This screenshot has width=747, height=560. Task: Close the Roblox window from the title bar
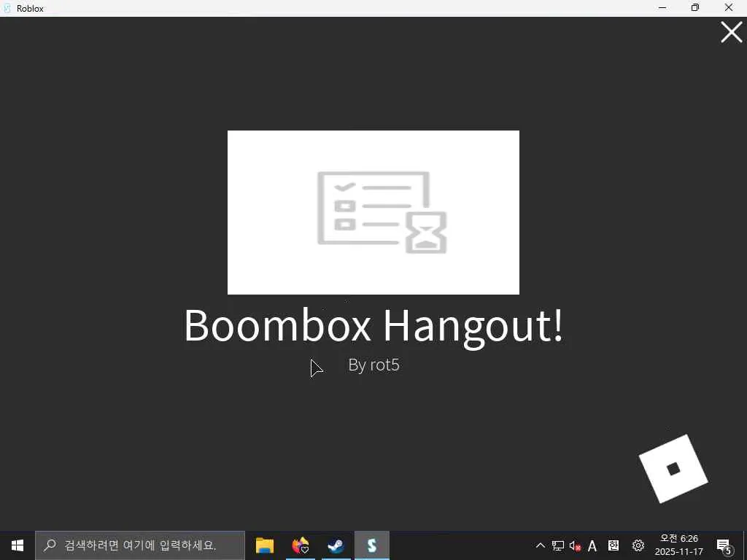click(x=729, y=8)
